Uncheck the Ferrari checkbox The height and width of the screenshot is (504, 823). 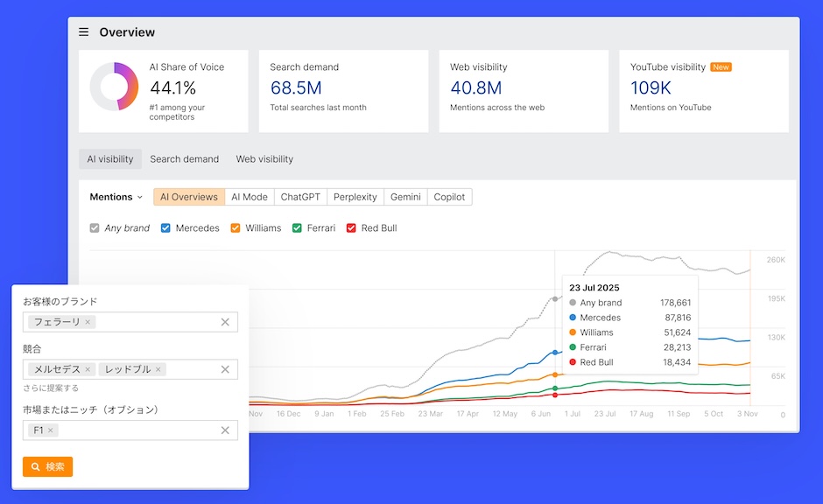297,228
